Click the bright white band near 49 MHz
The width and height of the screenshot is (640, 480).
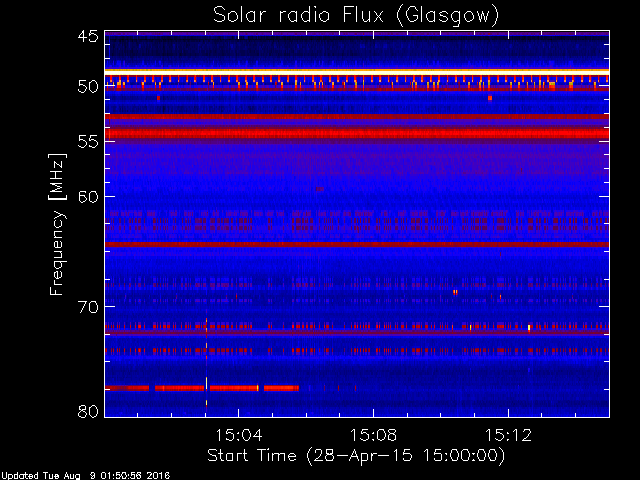coord(357,72)
